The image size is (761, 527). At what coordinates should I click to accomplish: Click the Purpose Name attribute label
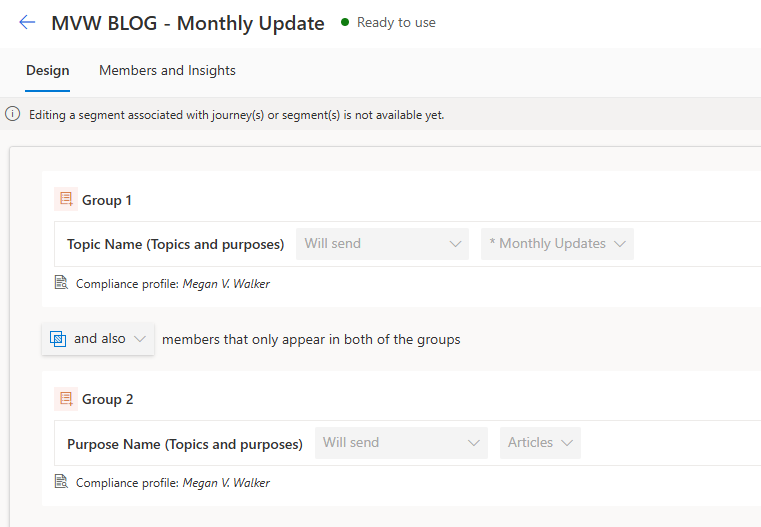click(184, 444)
